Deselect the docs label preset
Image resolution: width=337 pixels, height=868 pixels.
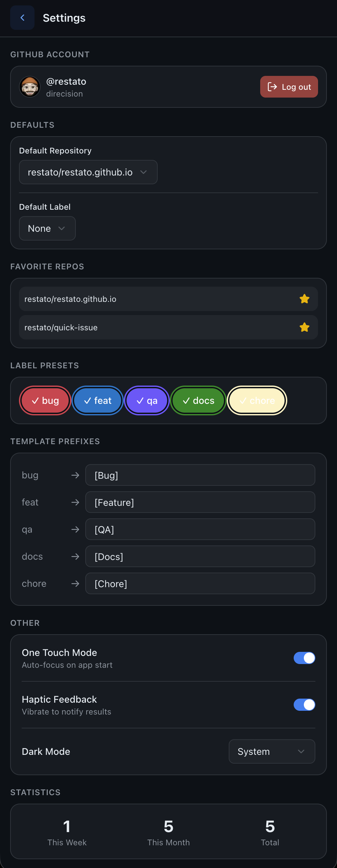(x=198, y=400)
